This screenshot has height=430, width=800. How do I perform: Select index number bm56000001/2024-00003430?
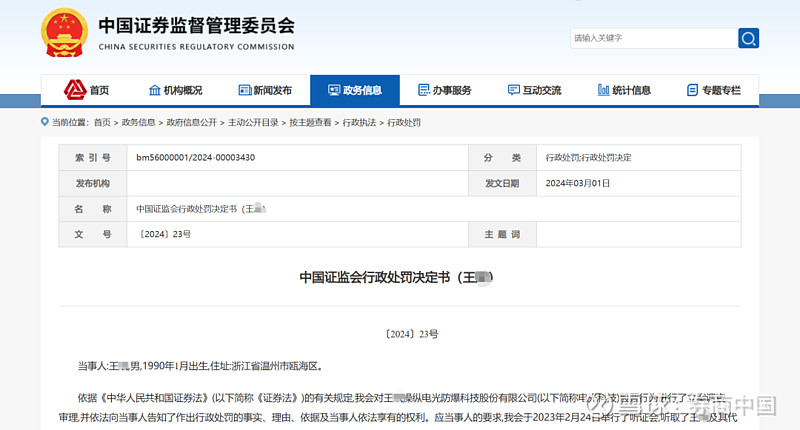[195, 158]
